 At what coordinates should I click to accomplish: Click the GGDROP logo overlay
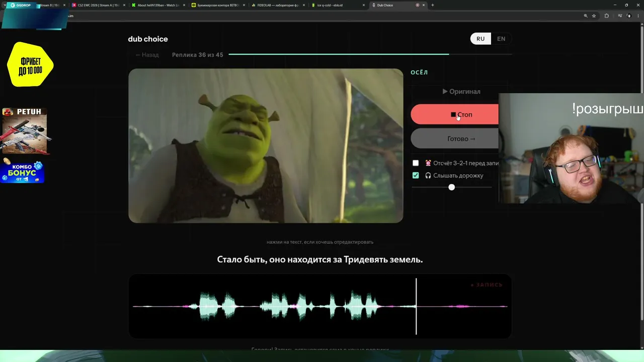(20, 5)
